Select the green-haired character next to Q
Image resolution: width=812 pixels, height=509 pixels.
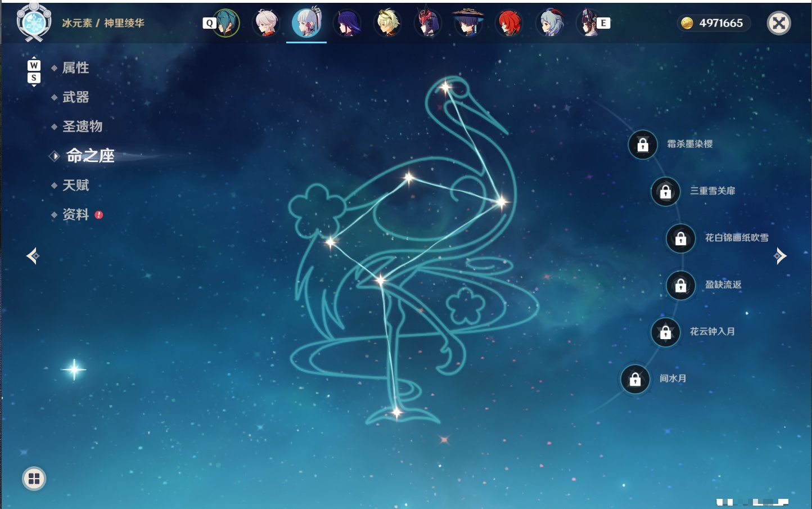pos(225,23)
